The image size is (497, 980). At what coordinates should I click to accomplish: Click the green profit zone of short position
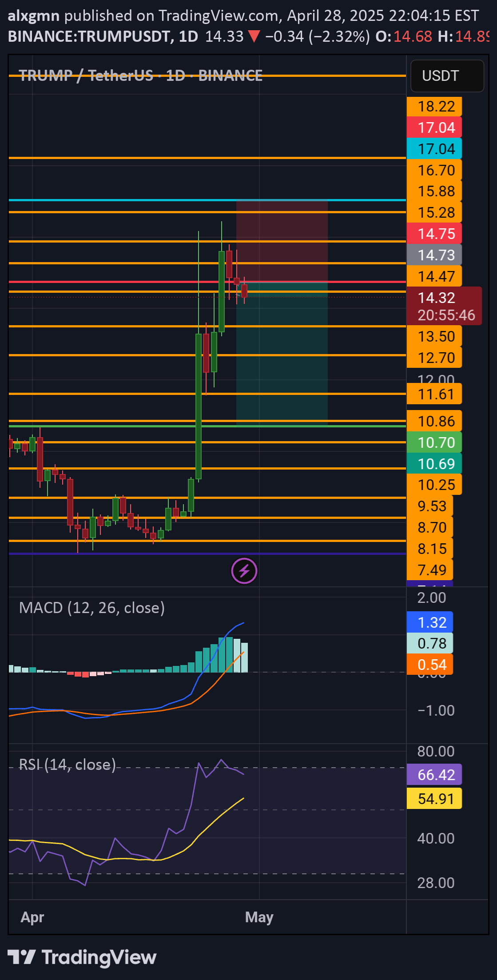[x=282, y=355]
